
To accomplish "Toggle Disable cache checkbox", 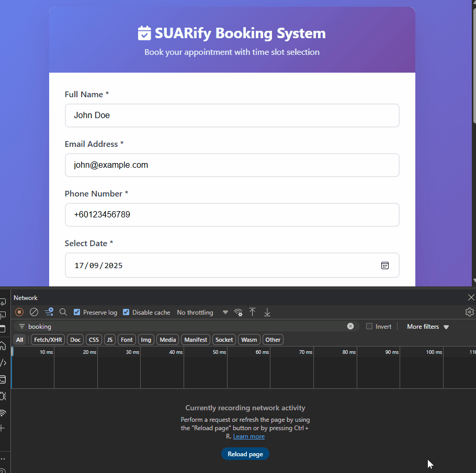I will tap(126, 312).
